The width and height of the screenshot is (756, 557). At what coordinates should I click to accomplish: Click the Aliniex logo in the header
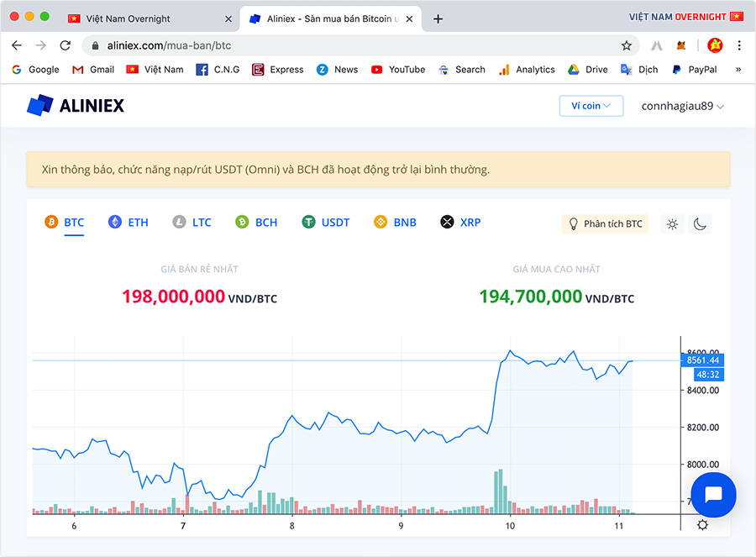(x=76, y=105)
